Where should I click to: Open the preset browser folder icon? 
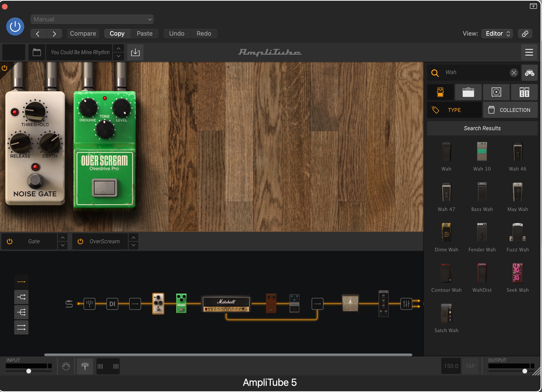coord(37,52)
